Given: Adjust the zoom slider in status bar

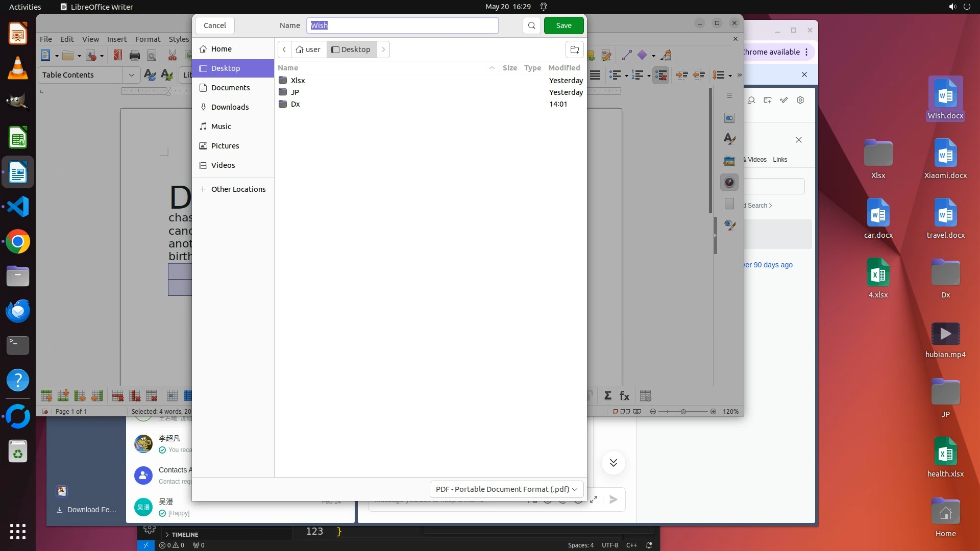Looking at the screenshot, I should point(683,412).
